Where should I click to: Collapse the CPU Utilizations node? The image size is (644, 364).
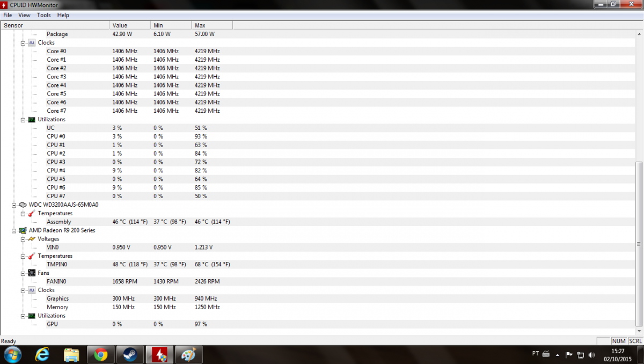[23, 119]
